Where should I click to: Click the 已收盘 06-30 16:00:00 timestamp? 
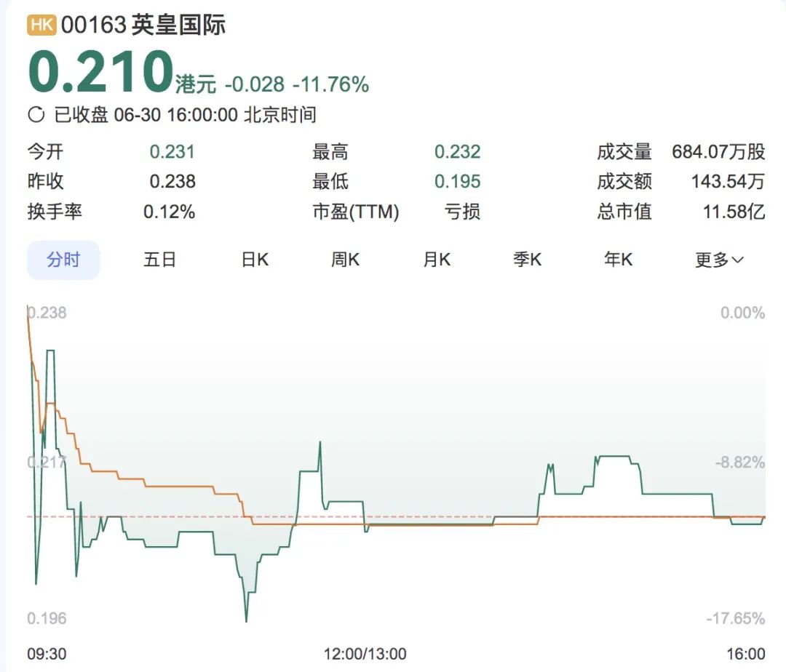[185, 115]
